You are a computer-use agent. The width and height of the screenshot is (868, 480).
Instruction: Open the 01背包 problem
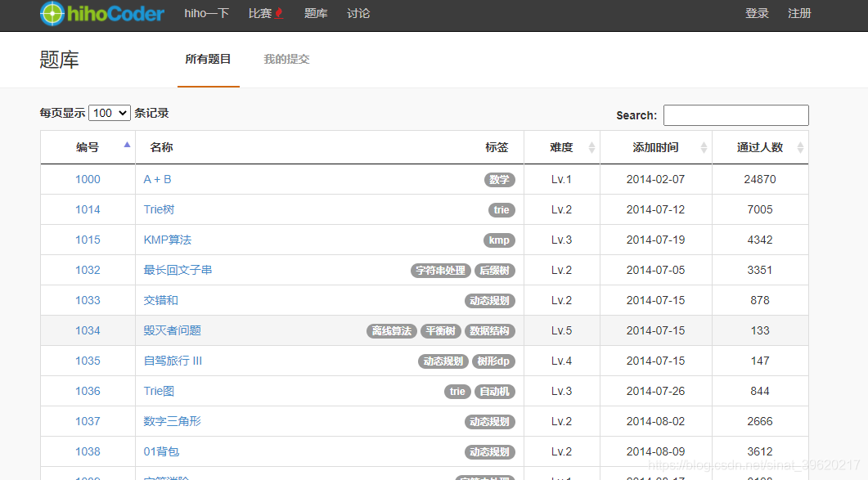(161, 451)
